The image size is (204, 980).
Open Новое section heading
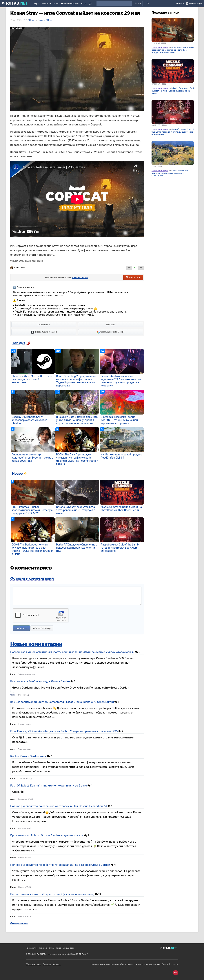[17, 473]
